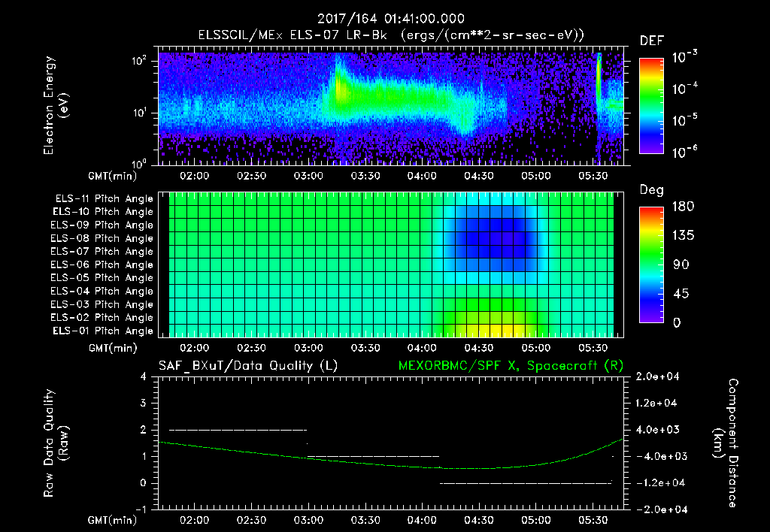Pick the DEF rainbow color bar
This screenshot has width=770, height=532.
coord(651,105)
